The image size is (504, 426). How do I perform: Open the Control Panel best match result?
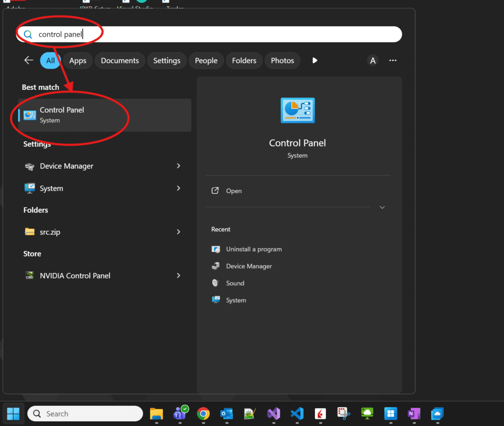point(105,115)
